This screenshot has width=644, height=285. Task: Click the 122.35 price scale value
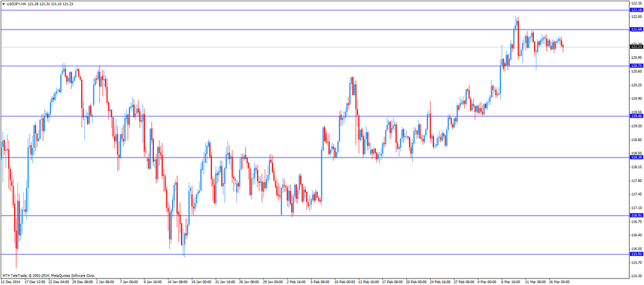[x=636, y=3]
